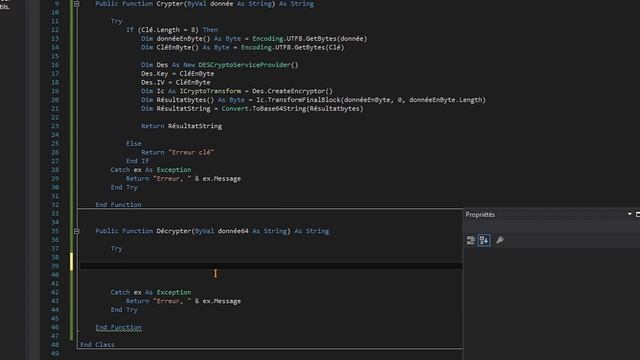
Task: Click 'Convert.ToBase64String(Résultatbytes)' call
Action: (292, 109)
